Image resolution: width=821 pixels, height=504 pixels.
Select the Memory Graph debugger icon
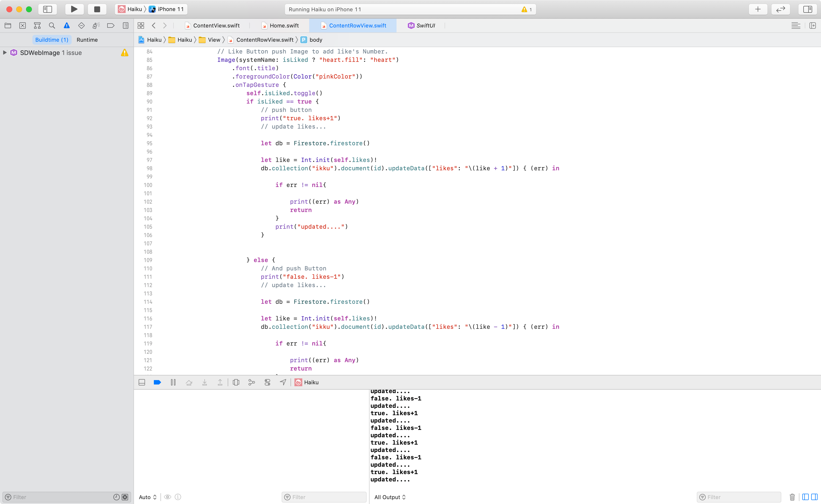(x=252, y=382)
